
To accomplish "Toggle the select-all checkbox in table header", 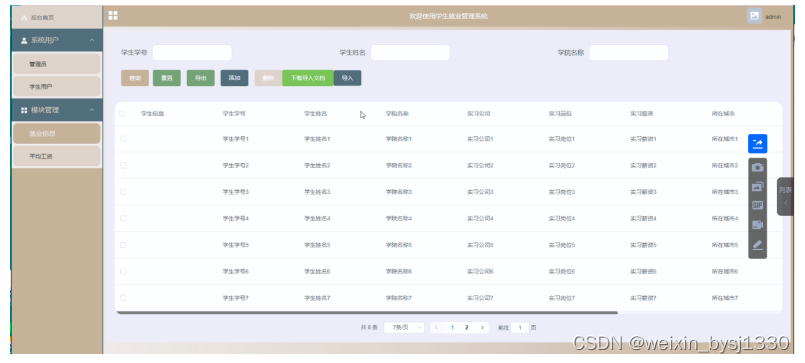I will tap(122, 113).
